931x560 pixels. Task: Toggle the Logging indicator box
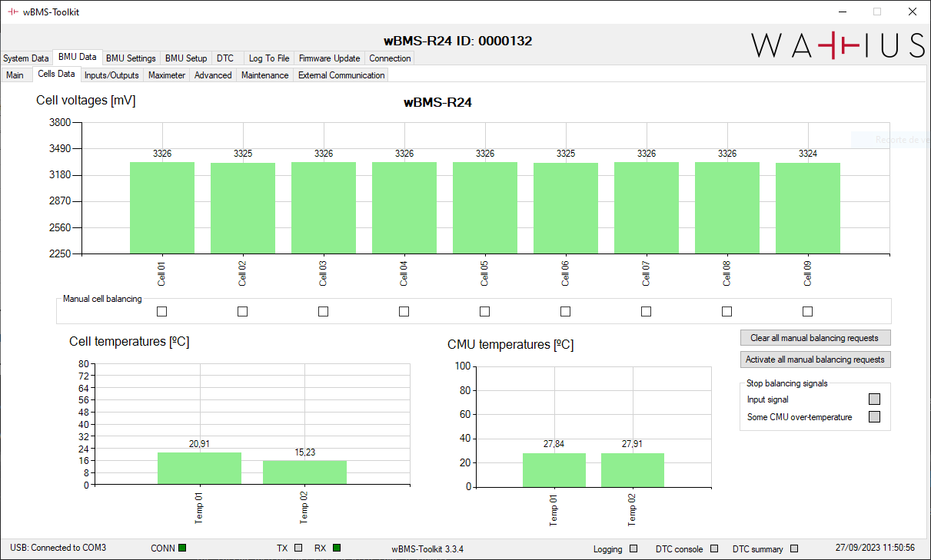633,548
